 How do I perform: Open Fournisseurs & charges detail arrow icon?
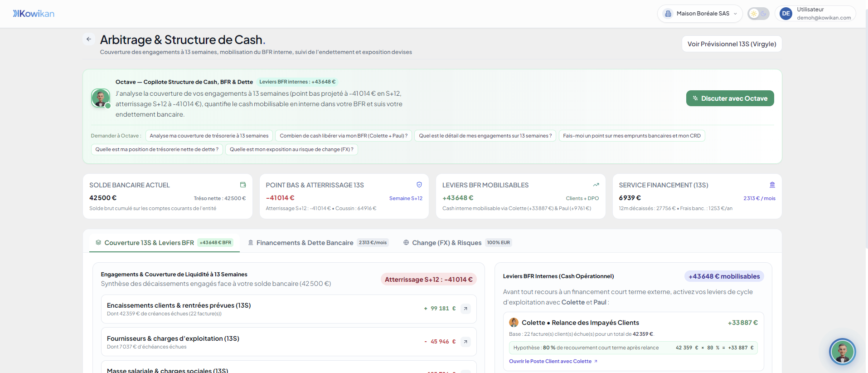466,342
